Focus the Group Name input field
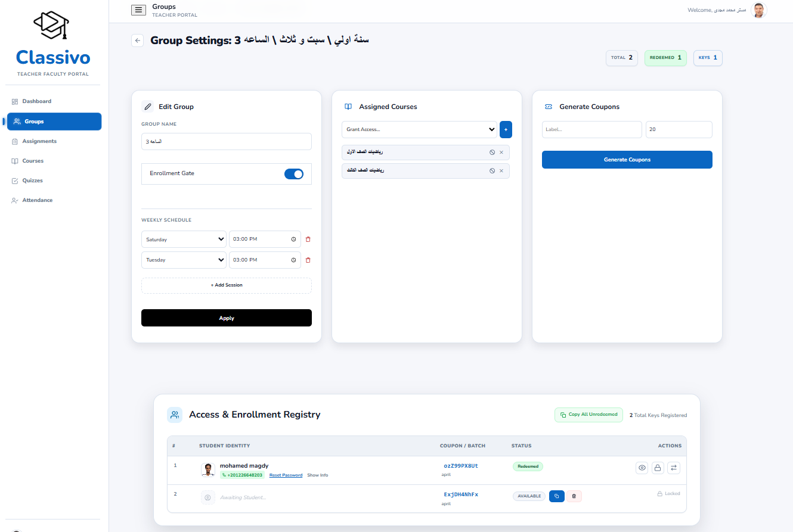Viewport: 793px width, 532px height. (227, 141)
